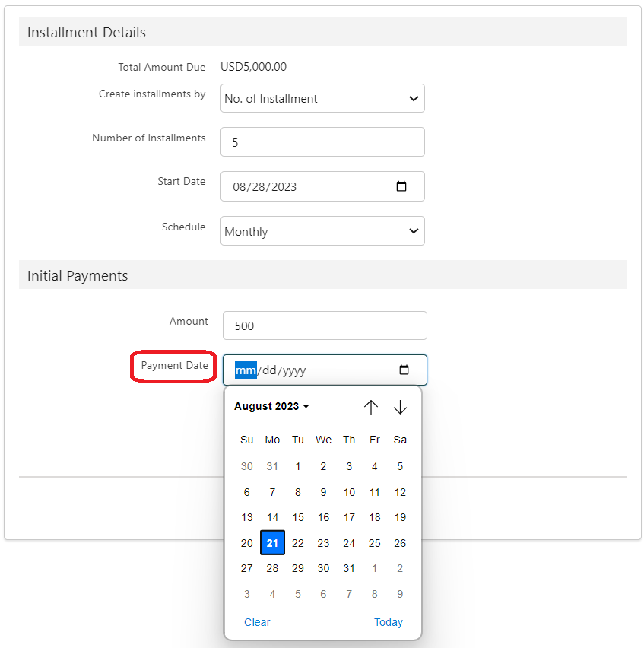Expand the August 2023 month-year selector
The width and height of the screenshot is (644, 648).
271,407
